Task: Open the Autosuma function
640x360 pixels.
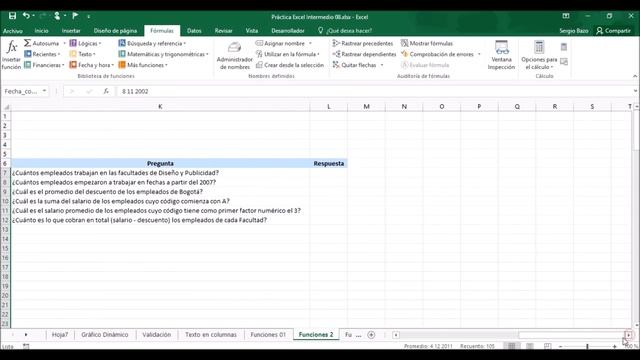Action: [41, 43]
